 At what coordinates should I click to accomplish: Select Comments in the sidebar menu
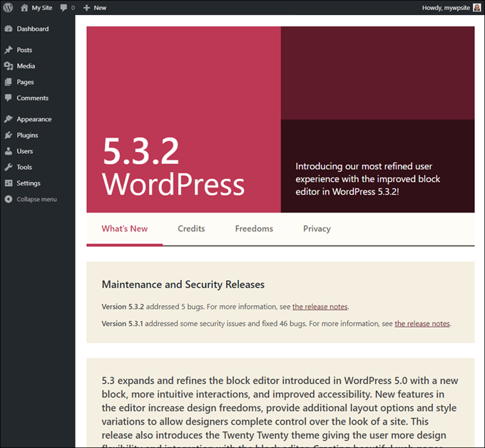click(33, 98)
